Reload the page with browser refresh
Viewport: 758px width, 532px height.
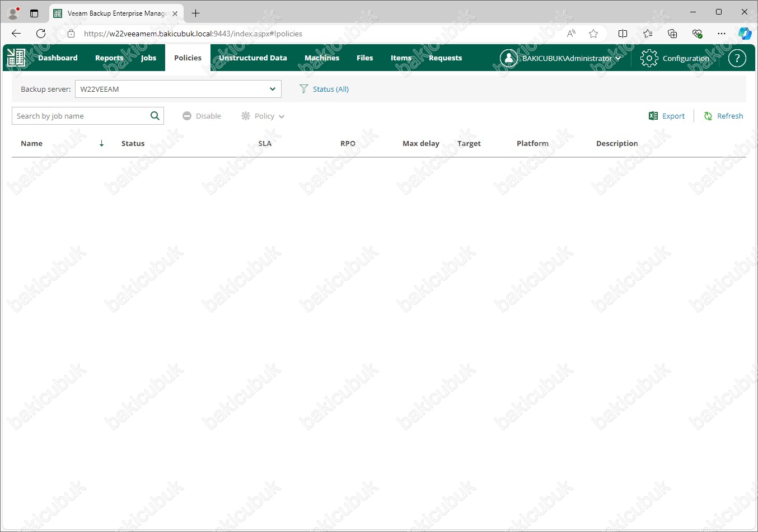click(41, 34)
